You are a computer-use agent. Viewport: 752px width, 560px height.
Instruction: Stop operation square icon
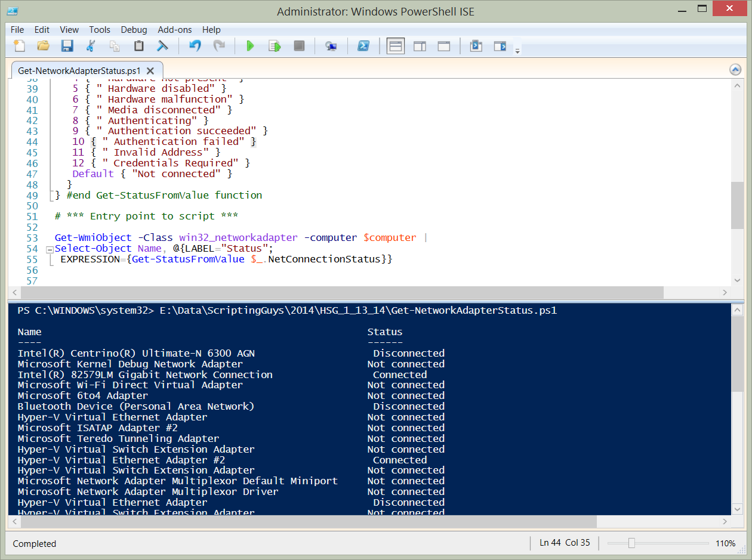coord(299,46)
